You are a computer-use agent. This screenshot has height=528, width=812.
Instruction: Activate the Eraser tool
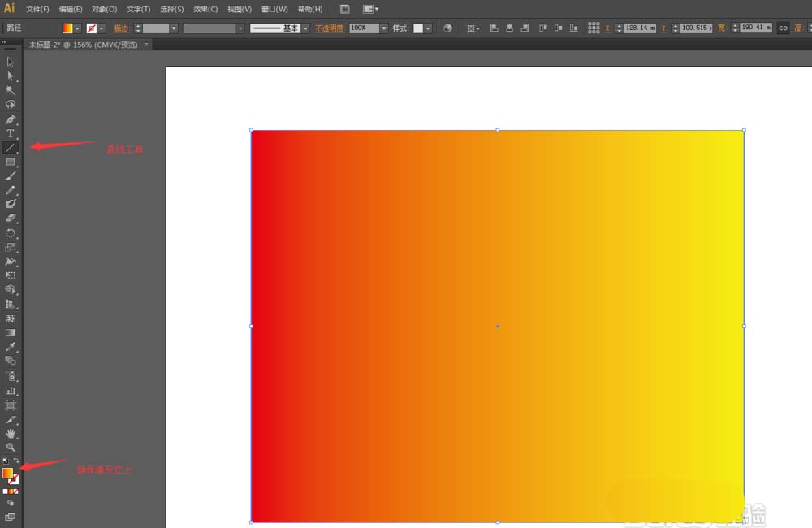coord(11,219)
